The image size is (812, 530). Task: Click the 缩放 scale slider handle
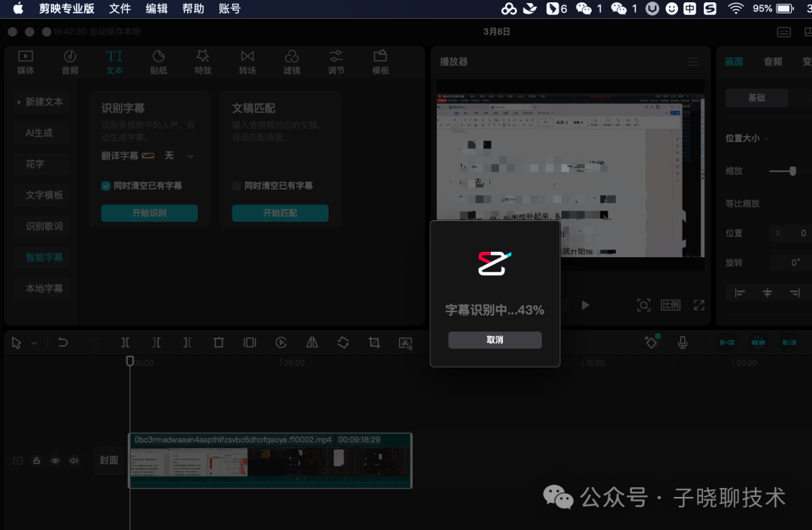point(793,171)
